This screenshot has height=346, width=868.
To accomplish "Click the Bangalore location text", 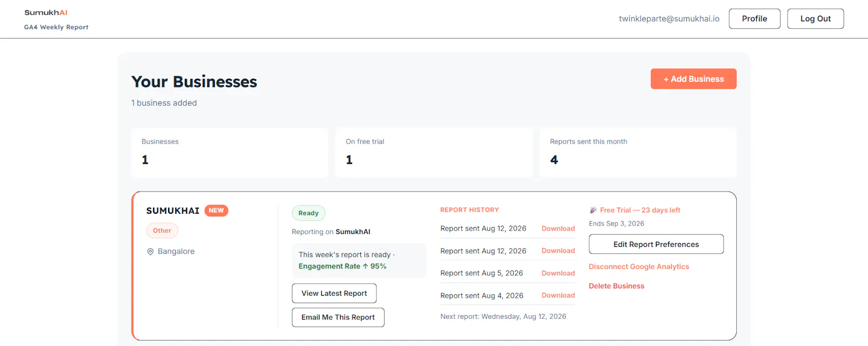I will coord(176,252).
